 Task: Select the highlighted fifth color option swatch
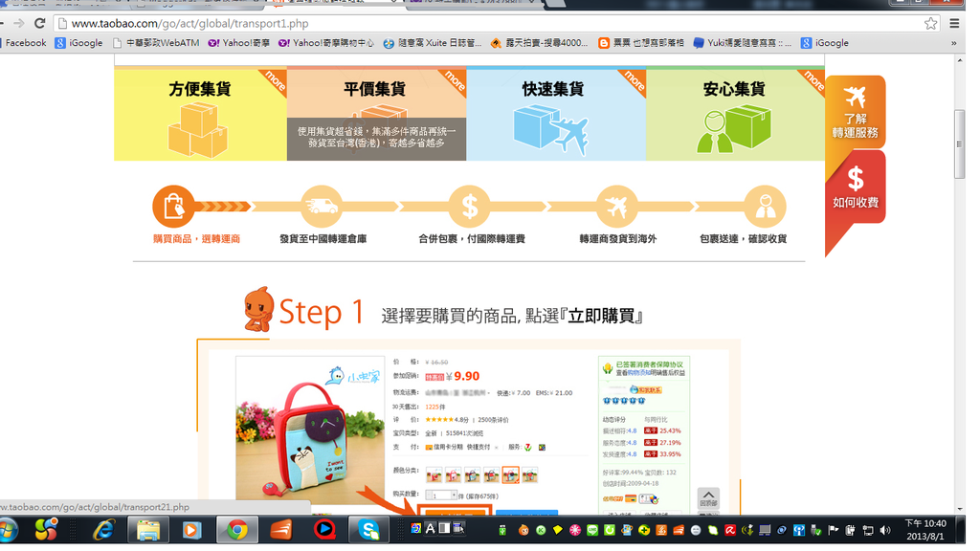click(511, 475)
